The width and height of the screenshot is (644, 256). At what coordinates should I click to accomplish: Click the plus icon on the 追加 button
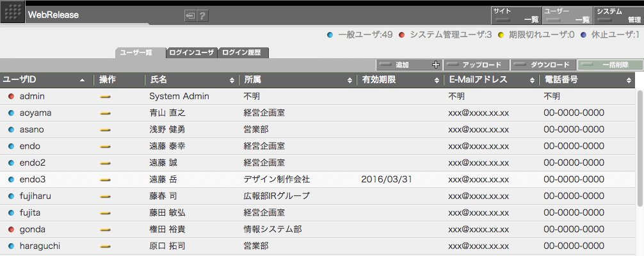point(436,65)
